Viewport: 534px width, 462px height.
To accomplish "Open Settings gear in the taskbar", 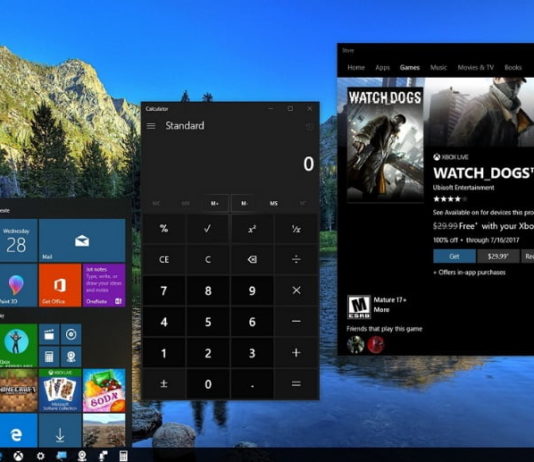I will point(40,456).
